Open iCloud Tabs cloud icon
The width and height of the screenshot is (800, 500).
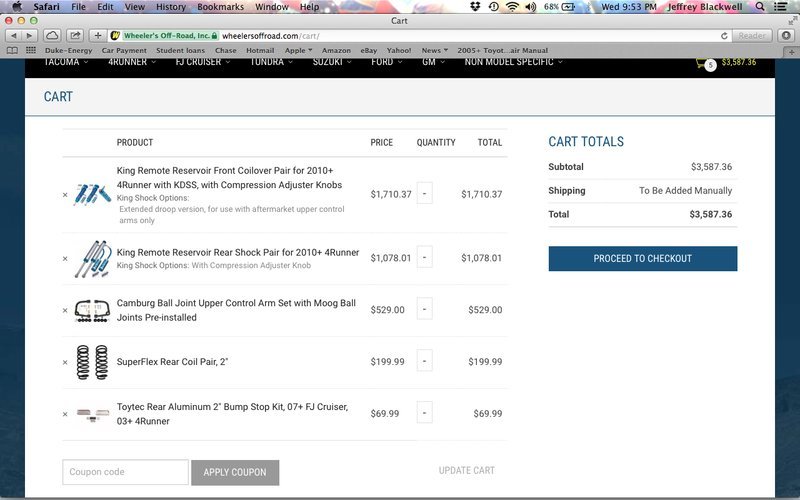point(52,36)
